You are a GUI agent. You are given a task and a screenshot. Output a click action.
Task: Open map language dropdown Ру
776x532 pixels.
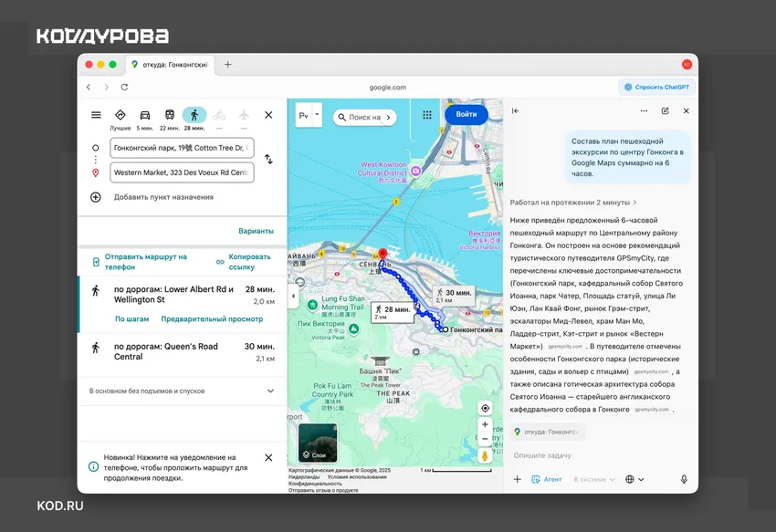pyautogui.click(x=309, y=115)
